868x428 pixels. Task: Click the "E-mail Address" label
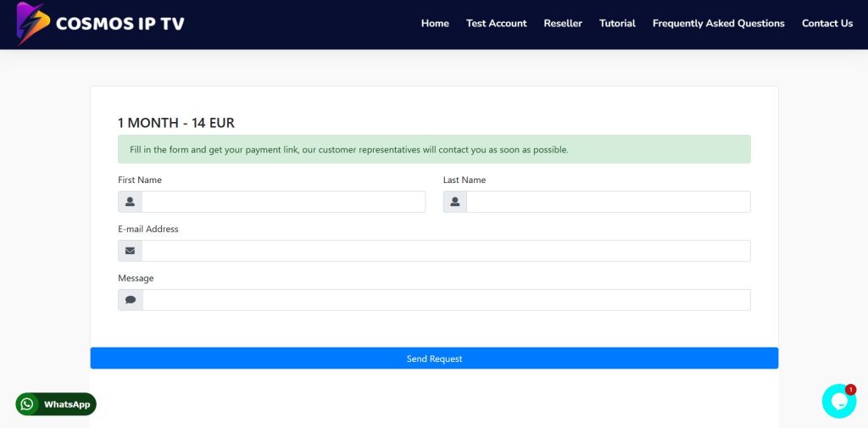[x=148, y=229]
